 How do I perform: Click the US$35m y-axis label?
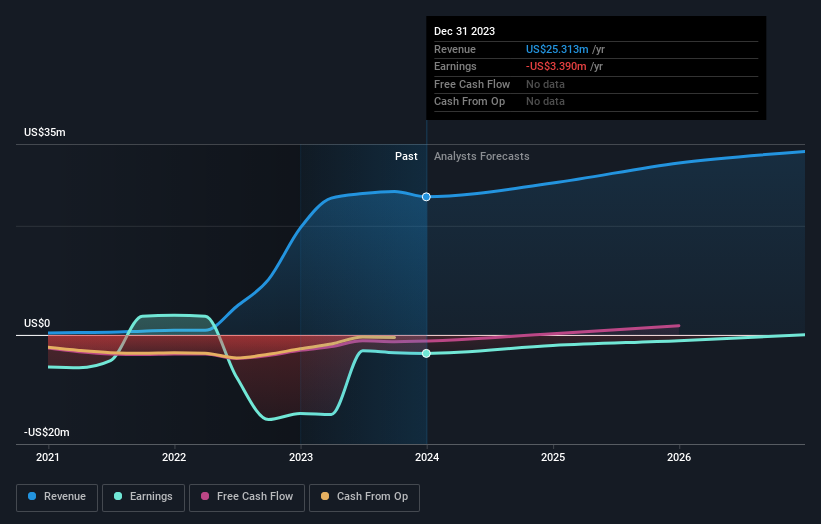(45, 132)
